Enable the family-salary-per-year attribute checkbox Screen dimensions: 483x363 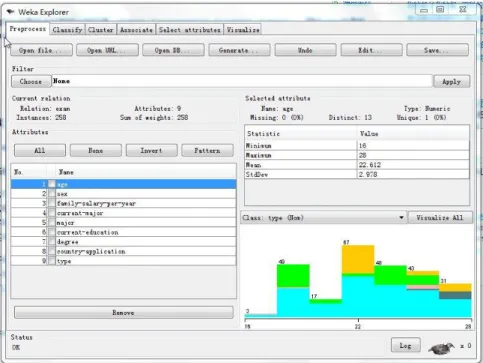52,203
